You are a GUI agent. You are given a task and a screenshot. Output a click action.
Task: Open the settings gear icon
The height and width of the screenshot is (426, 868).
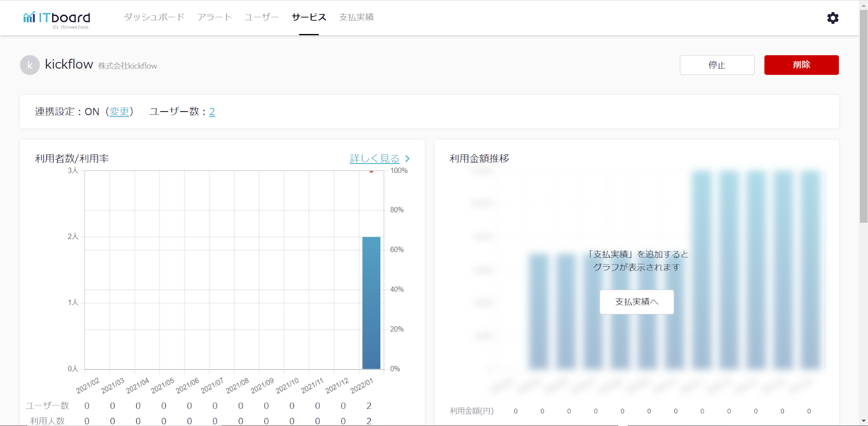[x=833, y=18]
